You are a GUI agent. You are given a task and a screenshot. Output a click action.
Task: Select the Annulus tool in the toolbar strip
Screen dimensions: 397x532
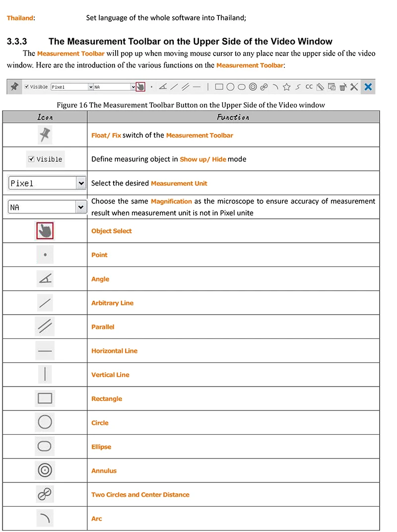[253, 87]
